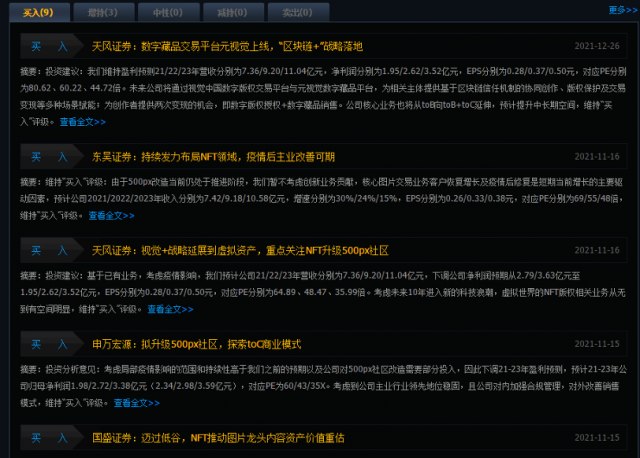Click summary text mentioning 64.89、48.47、35.99倍
The width and height of the screenshot is (640, 458).
[x=322, y=293]
